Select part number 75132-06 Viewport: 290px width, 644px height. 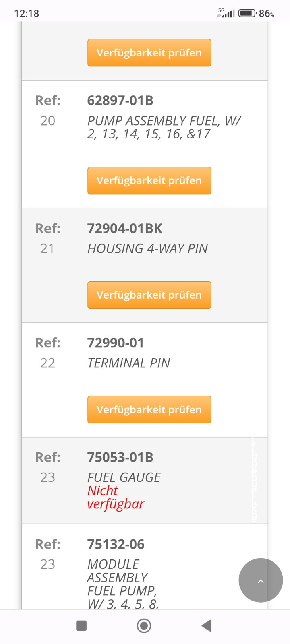(116, 544)
